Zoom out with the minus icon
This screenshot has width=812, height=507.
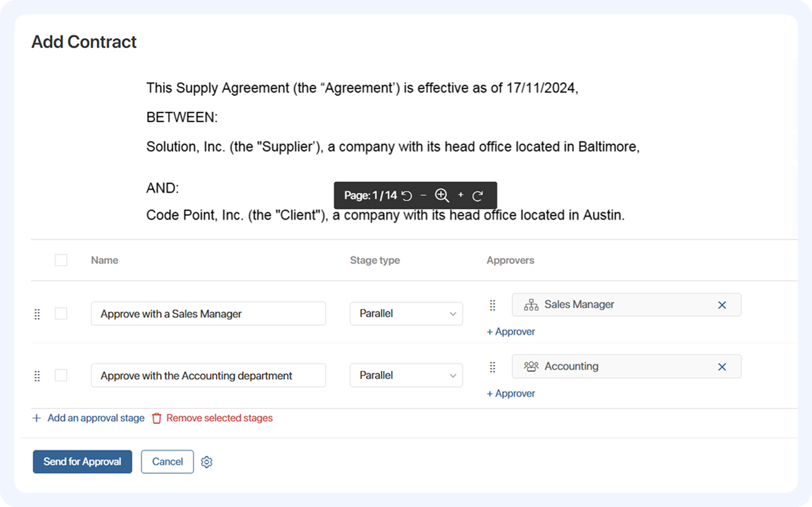pos(423,195)
